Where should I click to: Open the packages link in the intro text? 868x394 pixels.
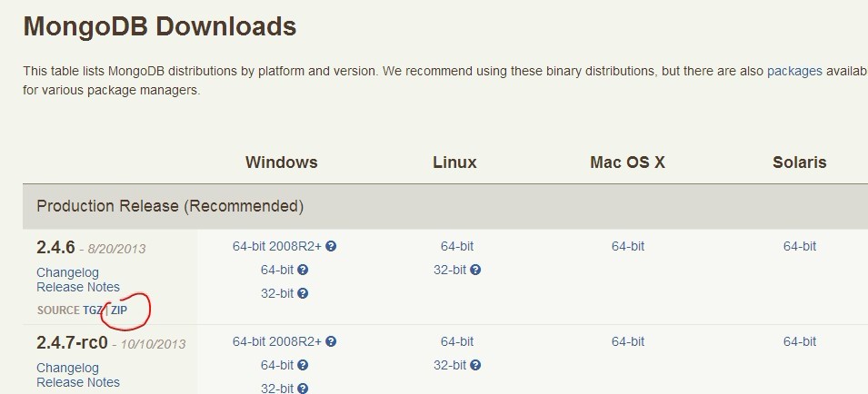coord(794,72)
